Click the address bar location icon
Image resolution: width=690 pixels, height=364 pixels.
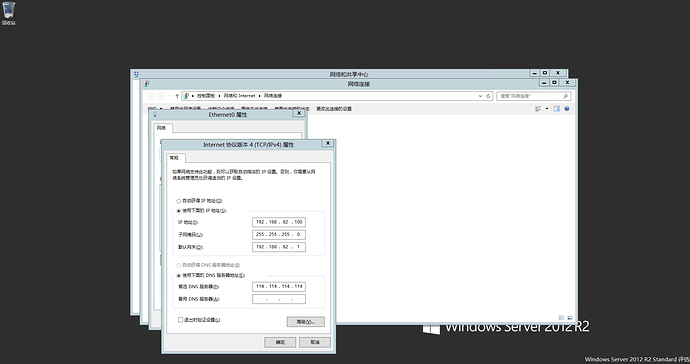[x=186, y=96]
